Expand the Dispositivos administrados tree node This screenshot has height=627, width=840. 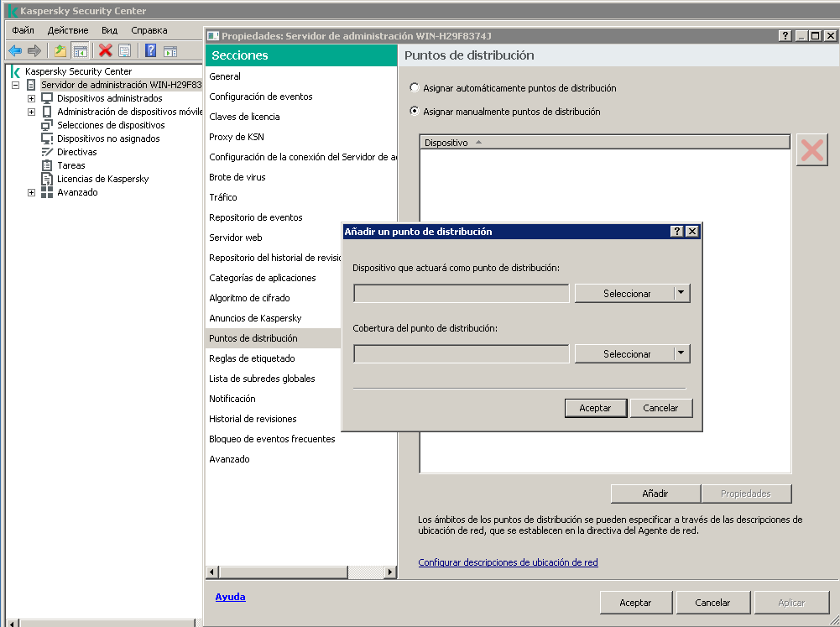[31, 97]
